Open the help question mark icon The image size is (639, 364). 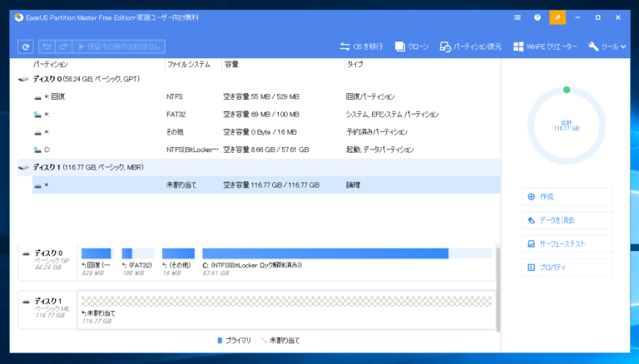537,17
